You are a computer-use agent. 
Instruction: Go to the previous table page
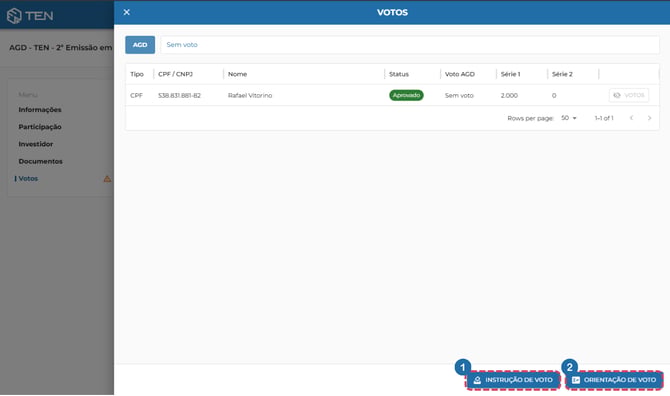[631, 118]
